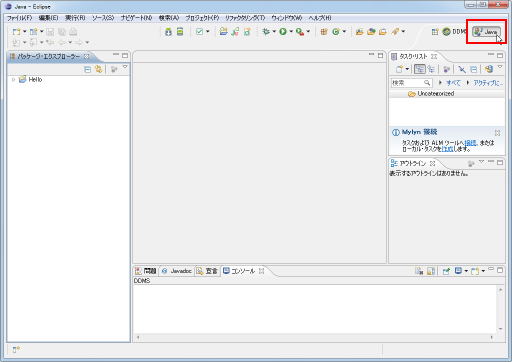
Task: Toggle Link with Editor in Package Explorer
Action: pos(98,69)
